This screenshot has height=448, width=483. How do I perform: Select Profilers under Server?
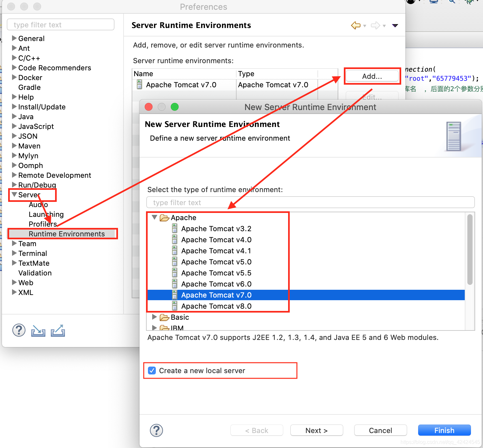click(x=43, y=224)
